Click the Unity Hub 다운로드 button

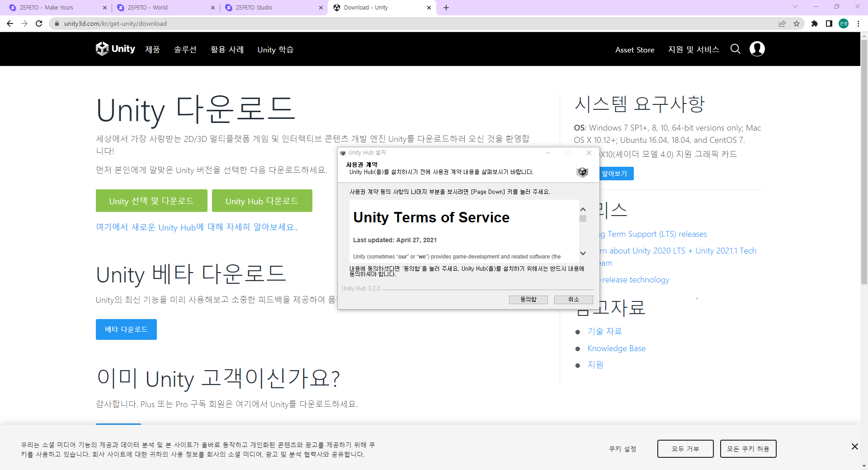(262, 201)
